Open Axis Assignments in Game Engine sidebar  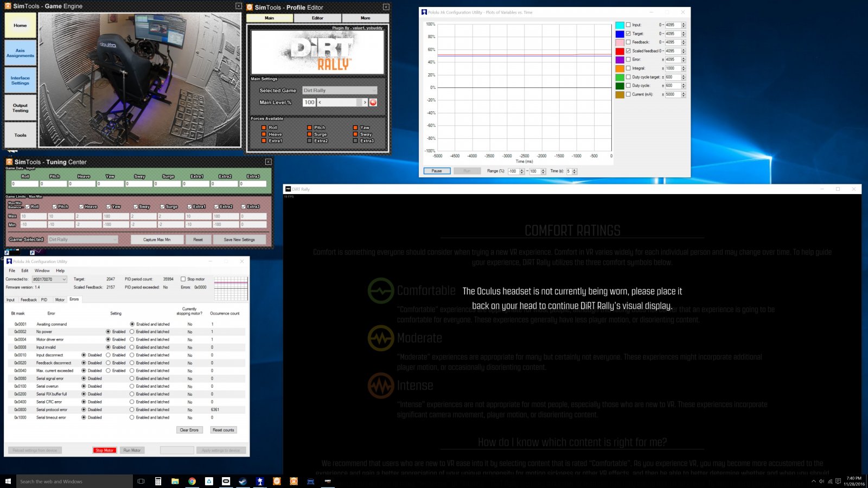tap(21, 53)
